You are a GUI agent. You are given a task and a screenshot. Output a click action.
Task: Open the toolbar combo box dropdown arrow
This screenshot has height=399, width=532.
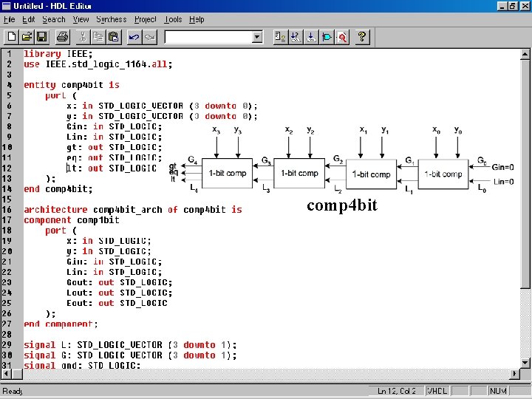[257, 37]
